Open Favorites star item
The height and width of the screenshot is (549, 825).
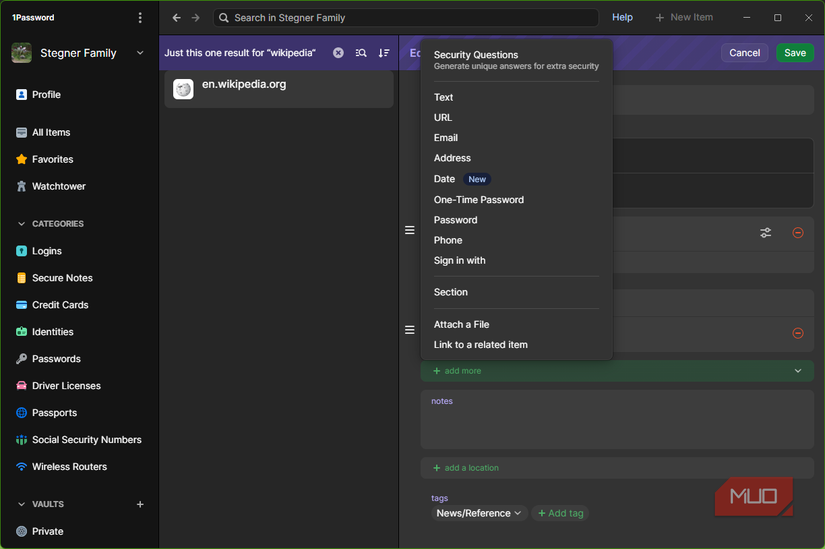click(52, 159)
